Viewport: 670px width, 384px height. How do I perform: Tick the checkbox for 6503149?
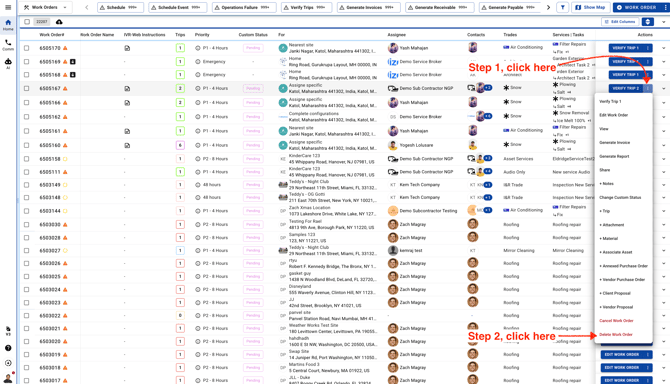click(x=26, y=185)
